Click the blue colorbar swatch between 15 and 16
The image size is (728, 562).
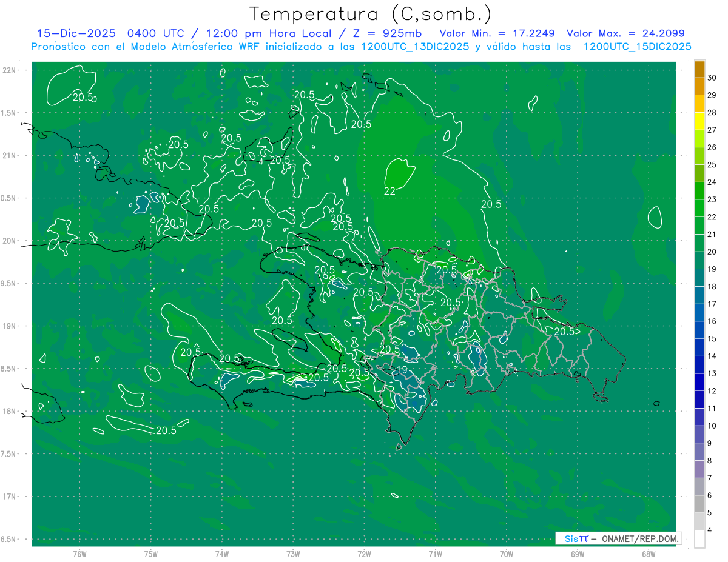pos(699,330)
